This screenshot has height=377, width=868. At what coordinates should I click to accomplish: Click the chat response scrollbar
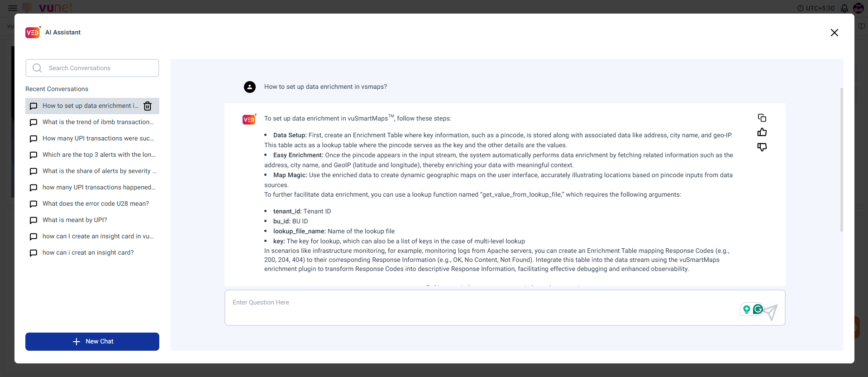[842, 159]
